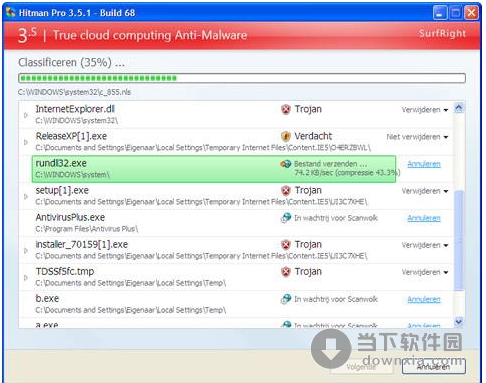The height and width of the screenshot is (383, 486).
Task: Click the Trojan shield icon for setup[1].exe
Action: tap(286, 191)
